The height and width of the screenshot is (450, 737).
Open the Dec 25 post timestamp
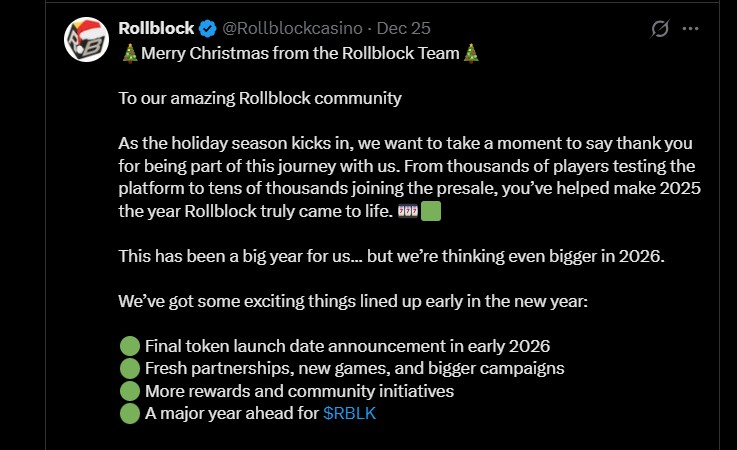click(408, 28)
